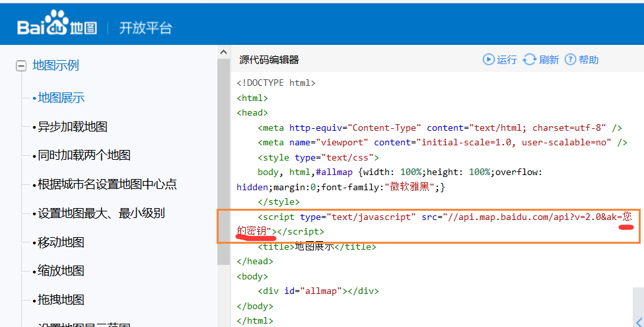Open the 根据城市名设置地图中心点 example
644x327 pixels.
point(107,184)
